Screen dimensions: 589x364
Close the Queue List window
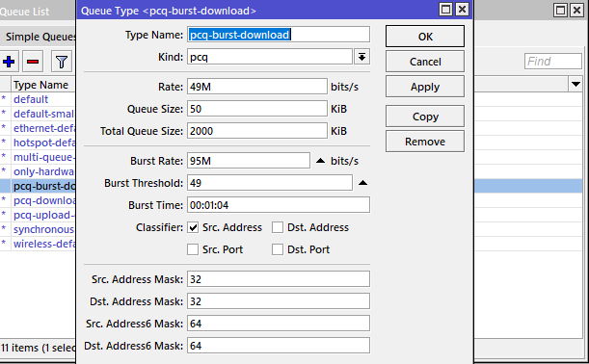(x=576, y=11)
